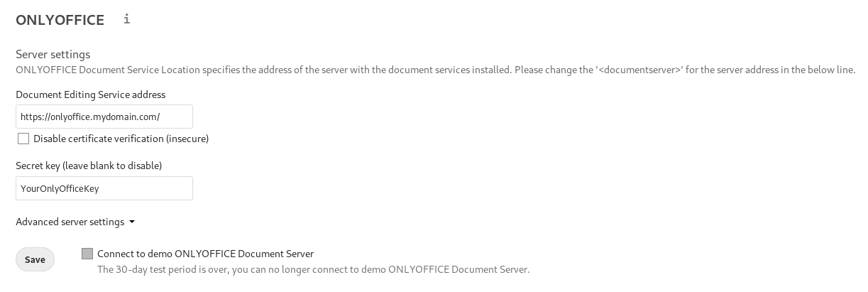Click the triangle arrow after Advanced server settings
The width and height of the screenshot is (868, 292).
pyautogui.click(x=132, y=222)
